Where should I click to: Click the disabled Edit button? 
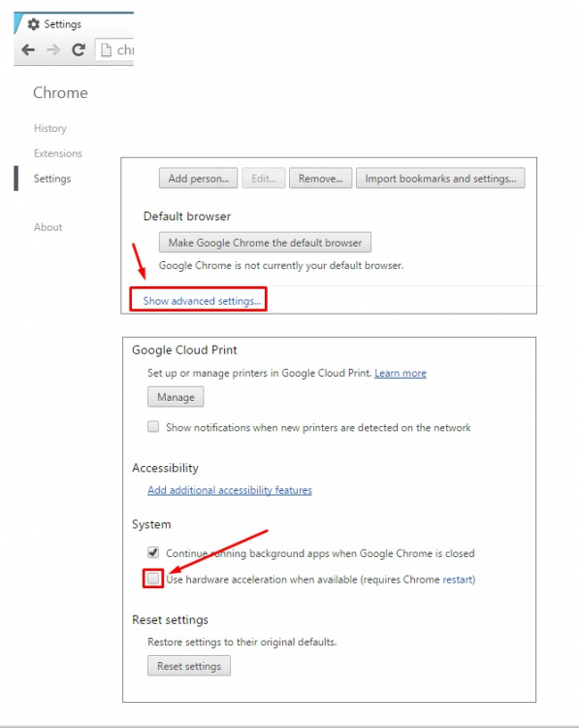click(x=264, y=179)
